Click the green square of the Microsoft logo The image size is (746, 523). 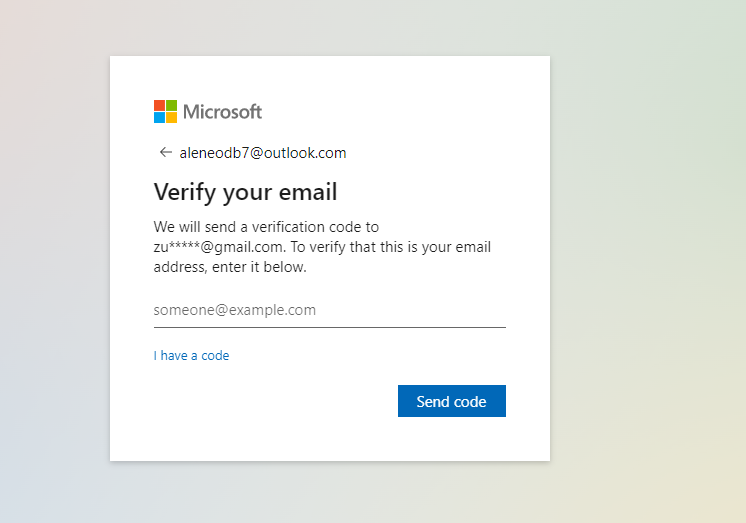click(x=171, y=105)
